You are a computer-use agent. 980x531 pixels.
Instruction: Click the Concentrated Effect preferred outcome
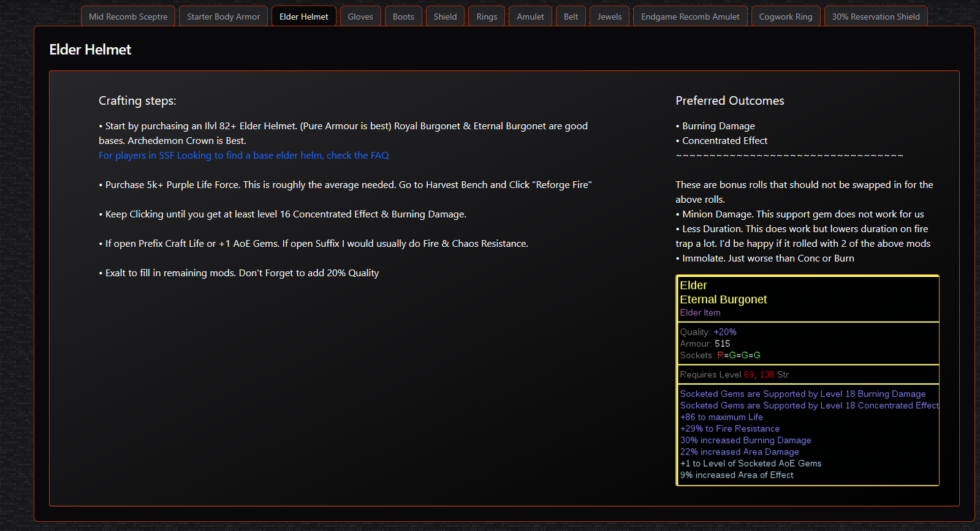point(721,141)
